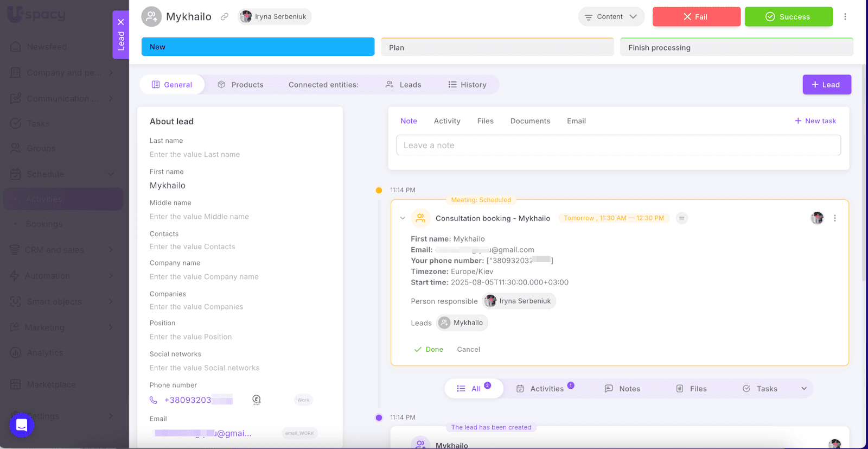Open the support chat widget
Screen dimensions: 868x449
[x=22, y=425]
